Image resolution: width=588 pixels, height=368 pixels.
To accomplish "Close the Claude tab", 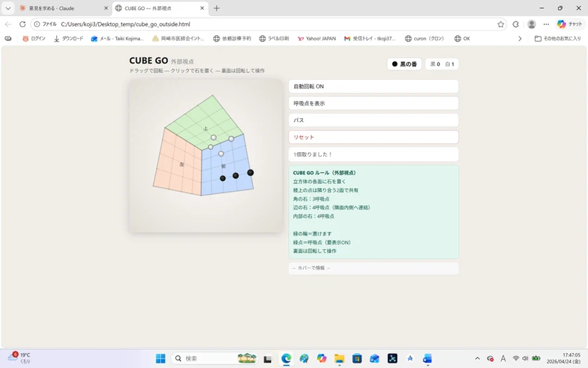I will tap(106, 8).
